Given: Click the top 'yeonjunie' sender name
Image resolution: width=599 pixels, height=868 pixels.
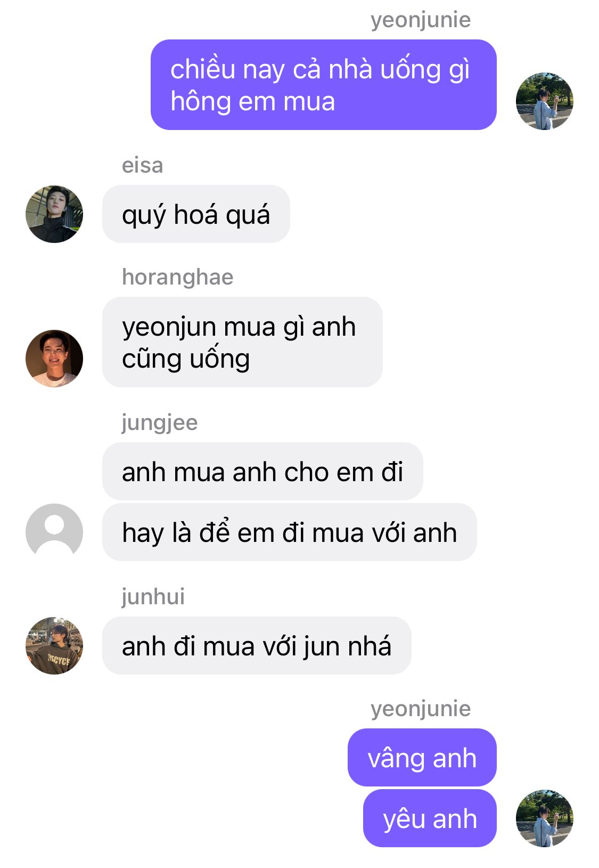Looking at the screenshot, I should (421, 20).
